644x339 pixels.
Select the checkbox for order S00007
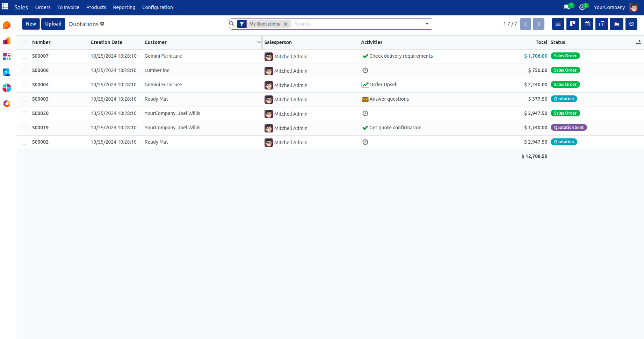point(24,56)
